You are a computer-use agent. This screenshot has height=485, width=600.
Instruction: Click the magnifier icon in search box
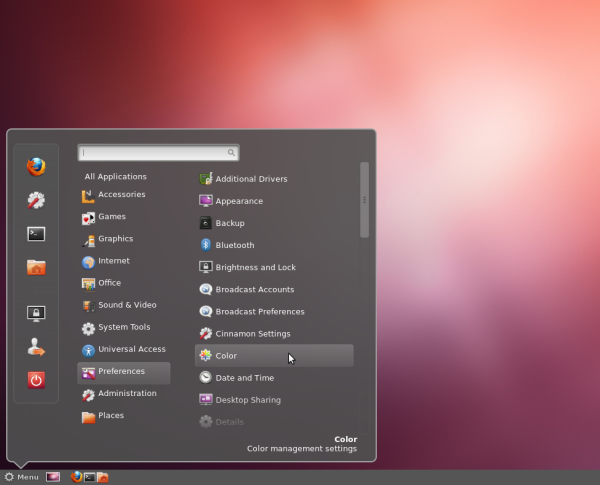click(x=231, y=152)
